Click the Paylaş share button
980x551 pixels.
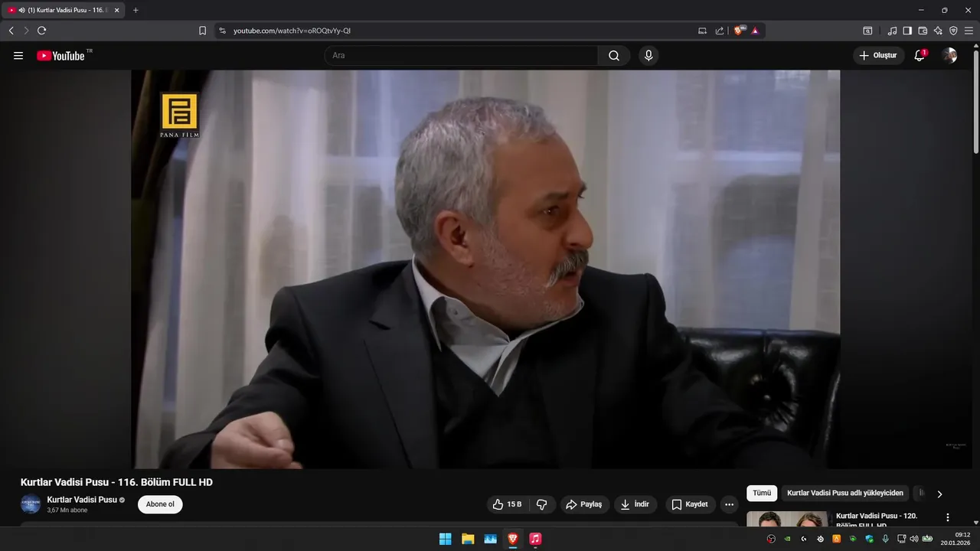click(x=584, y=504)
